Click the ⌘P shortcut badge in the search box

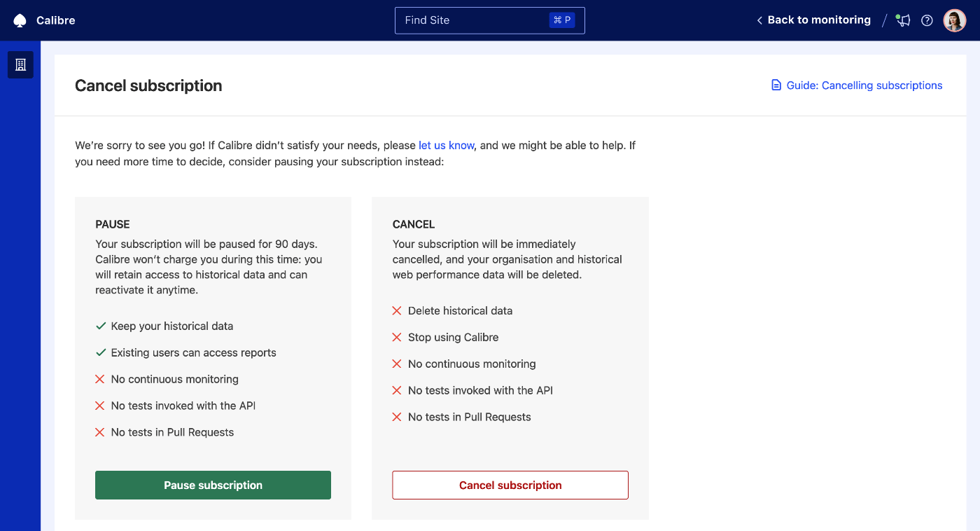pyautogui.click(x=562, y=20)
